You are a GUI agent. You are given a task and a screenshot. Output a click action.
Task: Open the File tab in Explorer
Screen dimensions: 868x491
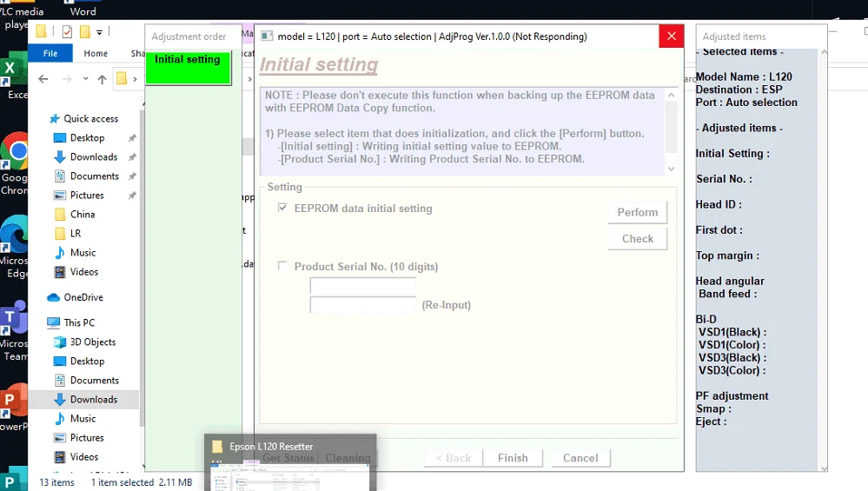tap(50, 53)
